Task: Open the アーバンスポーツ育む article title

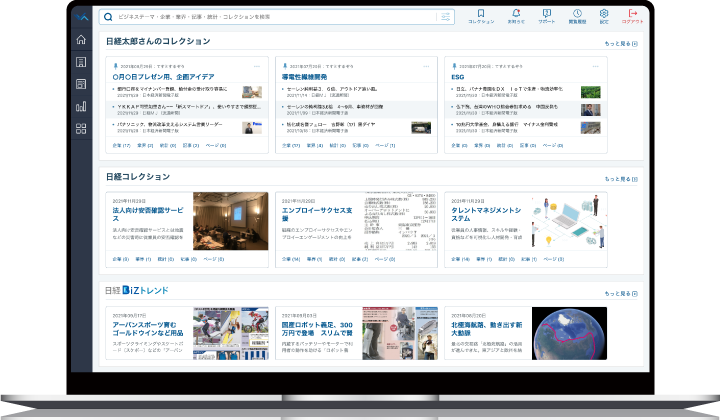Action: [148, 329]
